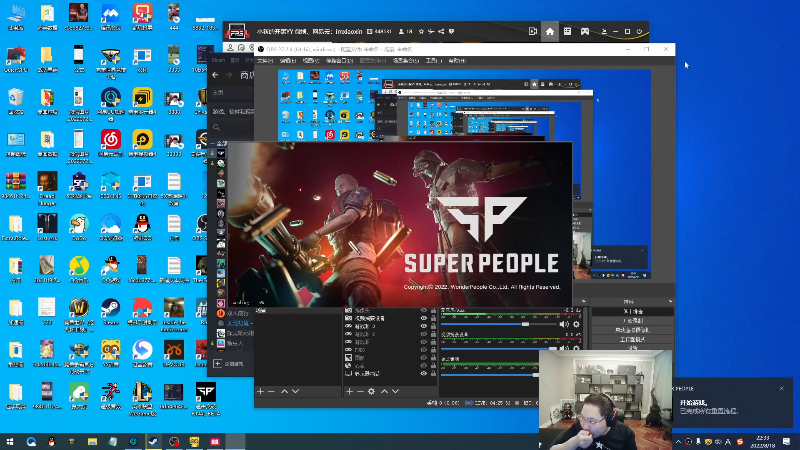
Task: Click Steam icon on Windows taskbar
Action: [153, 442]
